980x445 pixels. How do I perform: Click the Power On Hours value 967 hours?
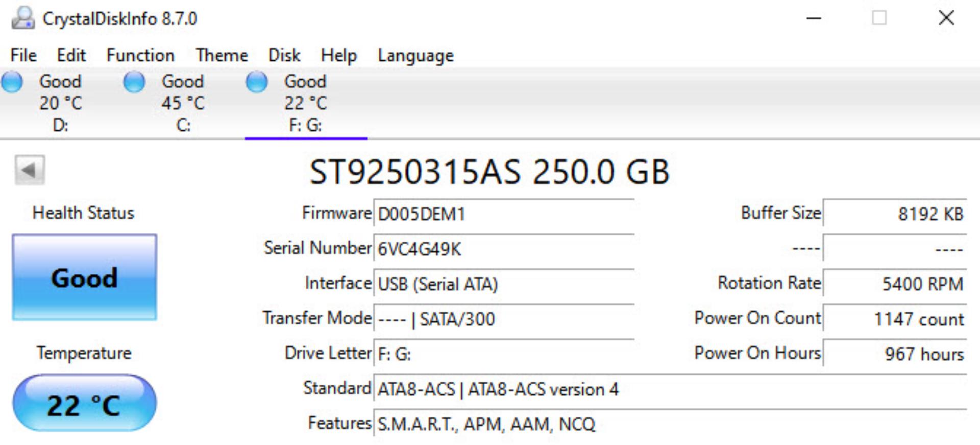pyautogui.click(x=895, y=354)
